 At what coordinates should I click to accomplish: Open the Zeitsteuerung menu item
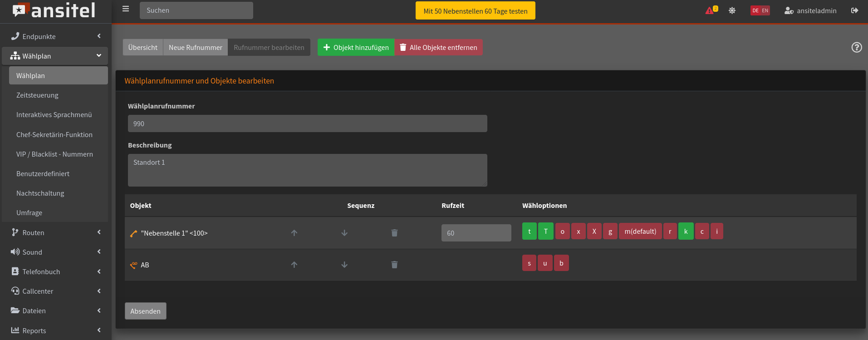point(37,95)
